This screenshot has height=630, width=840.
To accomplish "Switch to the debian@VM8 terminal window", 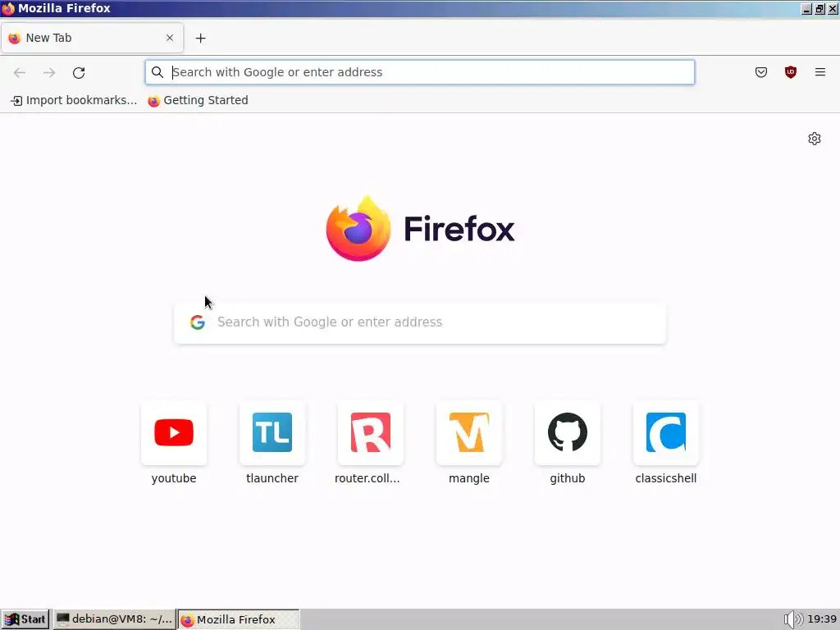I will coord(115,619).
